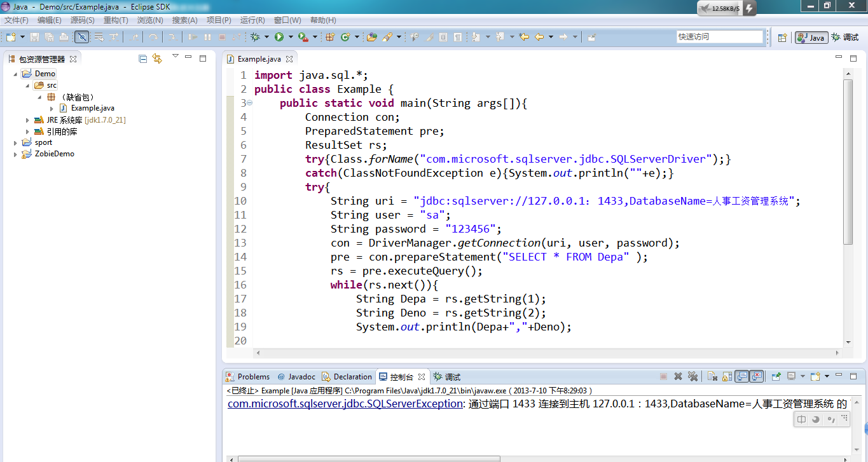Image resolution: width=868 pixels, height=462 pixels.
Task: Switch to the 调试 debug perspective
Action: pos(845,37)
